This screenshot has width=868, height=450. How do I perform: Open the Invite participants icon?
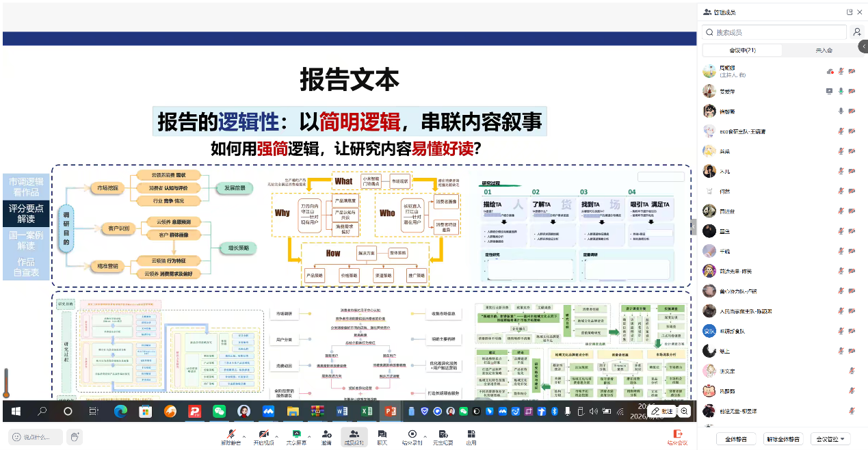click(x=326, y=436)
